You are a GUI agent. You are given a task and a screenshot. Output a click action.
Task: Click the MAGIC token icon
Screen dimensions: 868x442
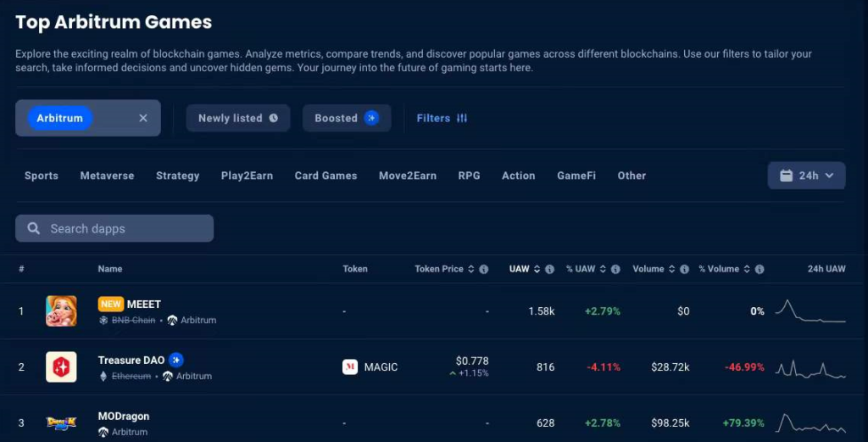pos(350,367)
